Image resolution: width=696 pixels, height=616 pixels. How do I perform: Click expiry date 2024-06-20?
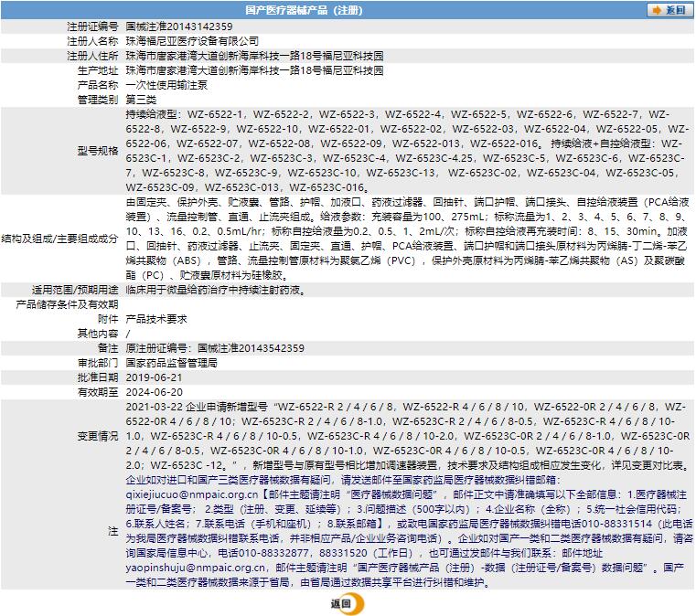click(154, 392)
